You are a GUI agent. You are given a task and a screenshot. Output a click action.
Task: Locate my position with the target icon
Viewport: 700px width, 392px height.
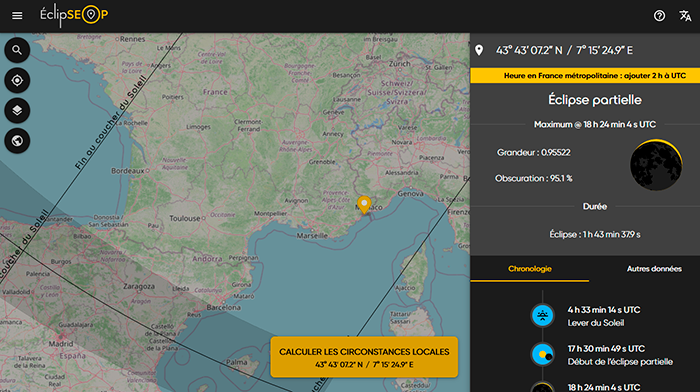pyautogui.click(x=17, y=80)
